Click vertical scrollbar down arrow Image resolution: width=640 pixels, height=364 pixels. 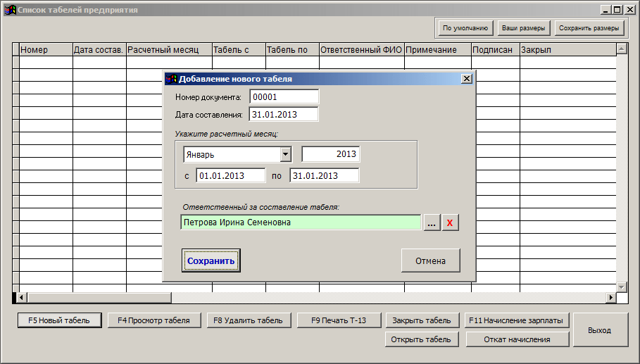point(621,287)
